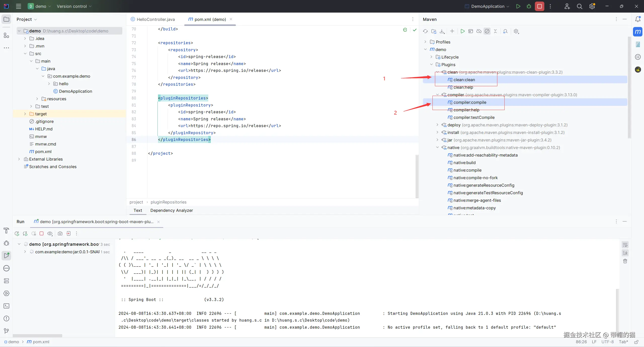Screen dimensions: 644x347
Task: Switch to the HelloController.java tab
Action: click(x=155, y=19)
